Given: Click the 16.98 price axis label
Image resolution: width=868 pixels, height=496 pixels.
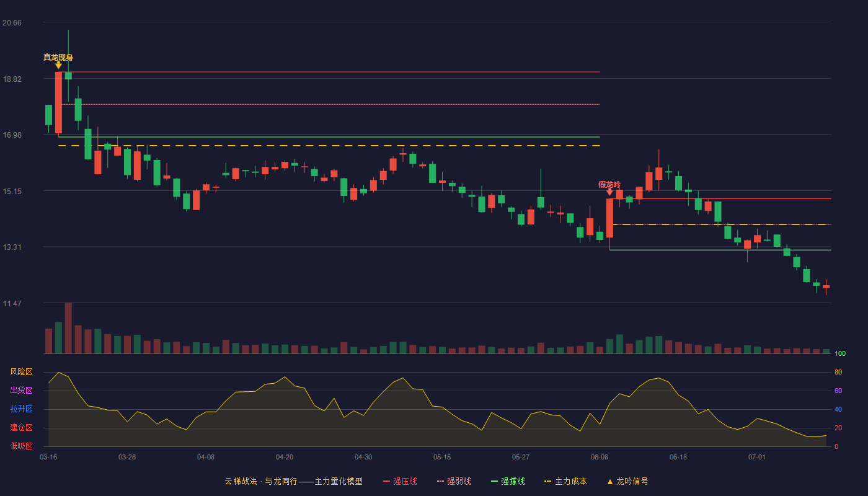Looking at the screenshot, I should pyautogui.click(x=12, y=135).
